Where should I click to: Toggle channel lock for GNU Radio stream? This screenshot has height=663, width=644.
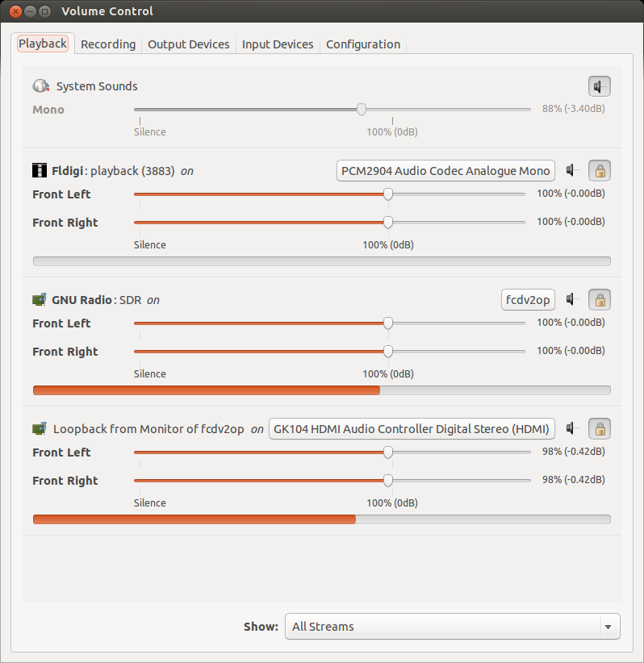point(600,299)
